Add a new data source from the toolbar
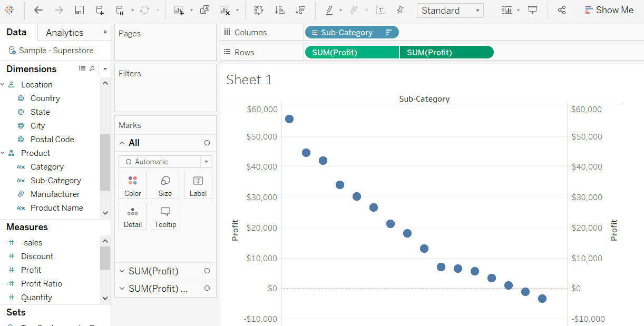This screenshot has height=326, width=644. [100, 10]
